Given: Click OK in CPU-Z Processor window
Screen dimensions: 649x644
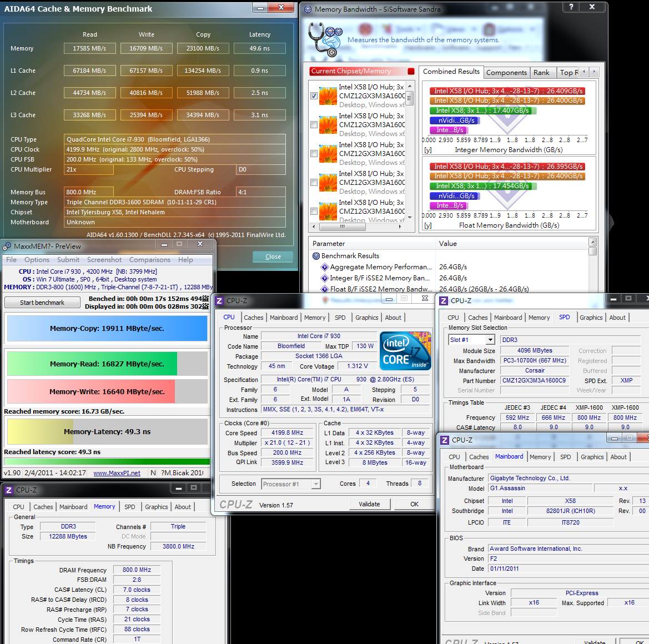Looking at the screenshot, I should click(414, 504).
